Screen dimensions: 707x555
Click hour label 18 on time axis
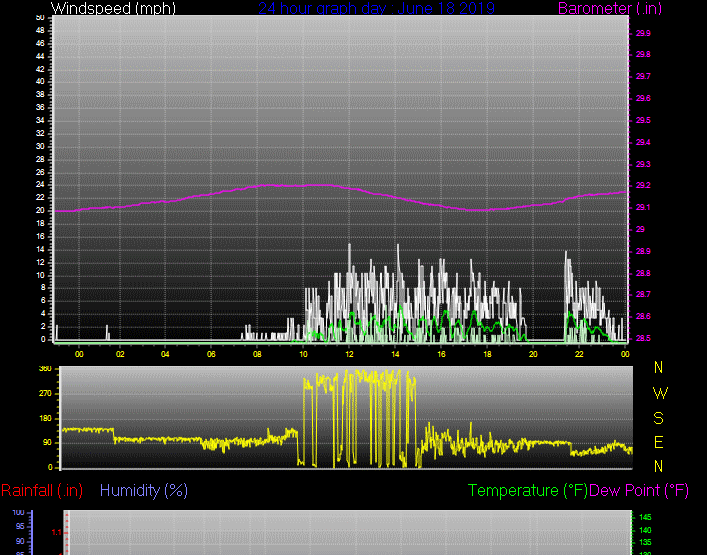[487, 354]
